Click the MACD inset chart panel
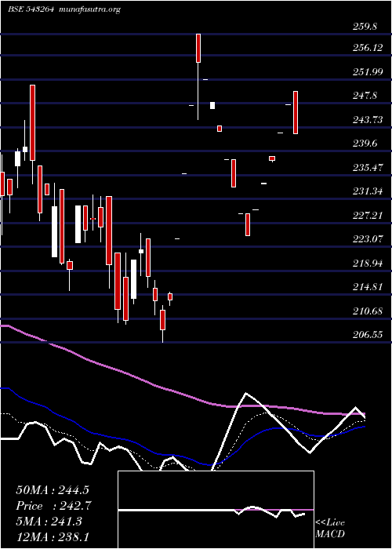 216,510
